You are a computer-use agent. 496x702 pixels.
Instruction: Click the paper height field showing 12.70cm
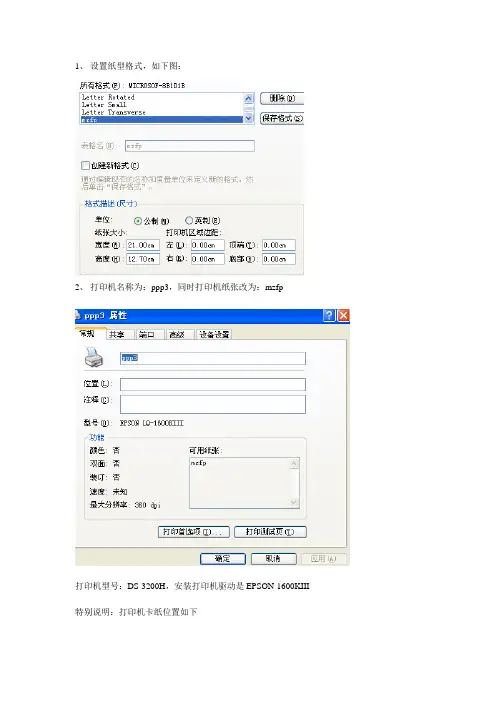coord(143,259)
